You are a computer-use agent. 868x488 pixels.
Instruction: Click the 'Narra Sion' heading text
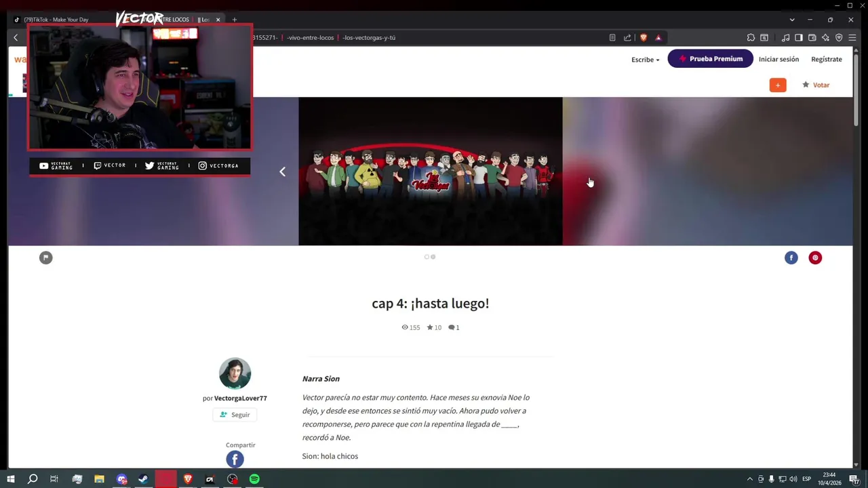coord(321,379)
